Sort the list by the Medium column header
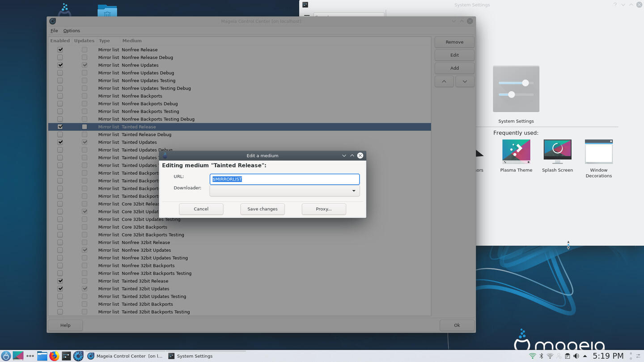This screenshot has width=644, height=362. [131, 41]
